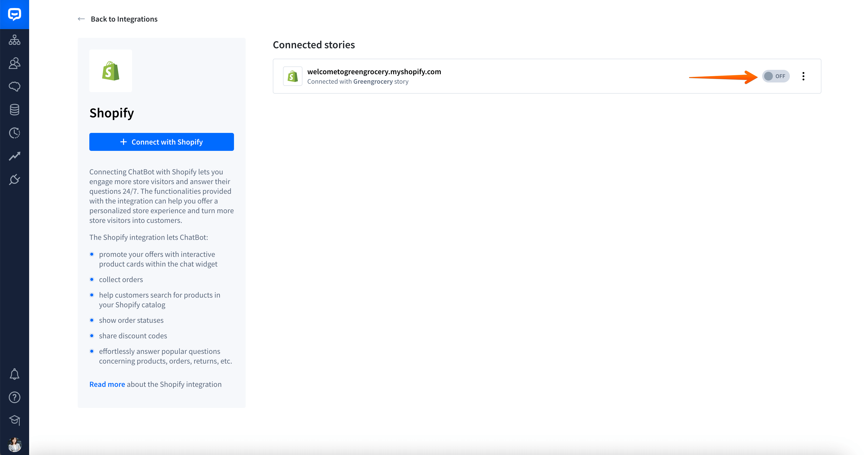This screenshot has height=455, width=868.
Task: Open the Reports trend line icon
Action: tap(15, 156)
